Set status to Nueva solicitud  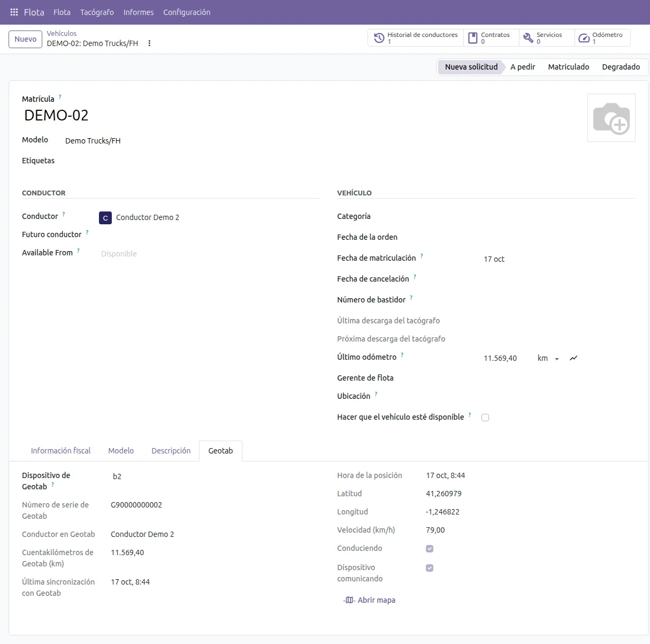tap(471, 67)
